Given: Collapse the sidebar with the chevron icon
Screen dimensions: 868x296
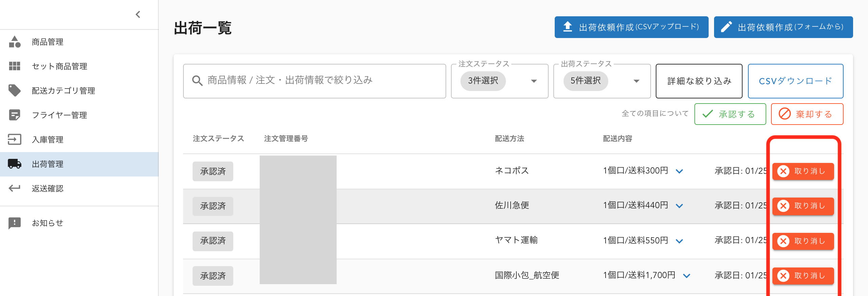Looking at the screenshot, I should point(138,14).
